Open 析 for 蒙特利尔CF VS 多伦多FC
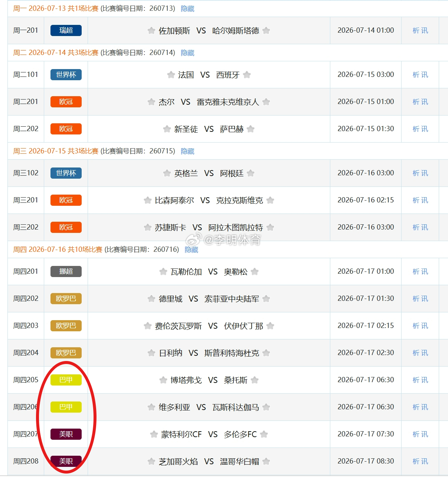 416,434
